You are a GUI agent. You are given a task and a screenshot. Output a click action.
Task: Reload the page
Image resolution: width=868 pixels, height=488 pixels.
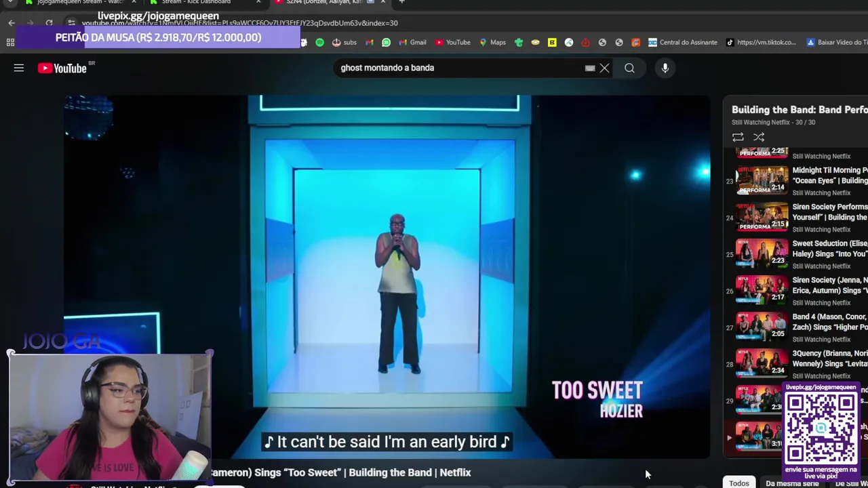coord(49,23)
